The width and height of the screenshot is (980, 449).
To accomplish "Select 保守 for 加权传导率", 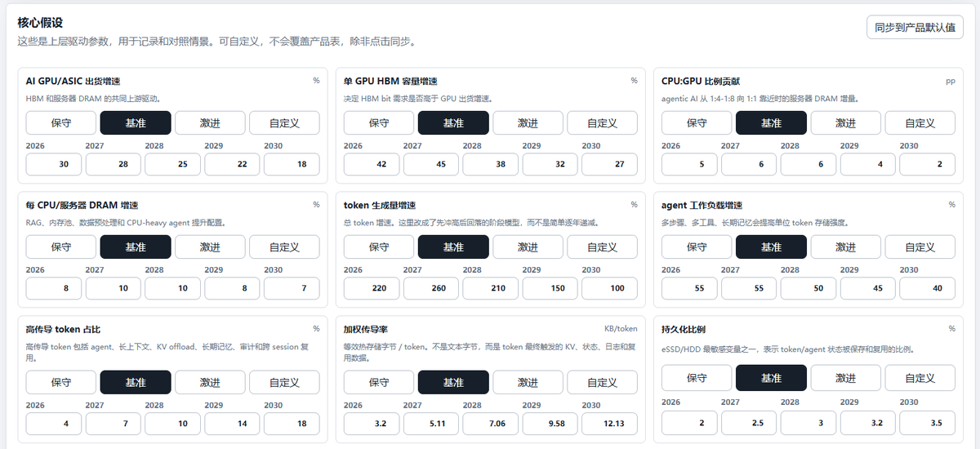I will (x=379, y=382).
